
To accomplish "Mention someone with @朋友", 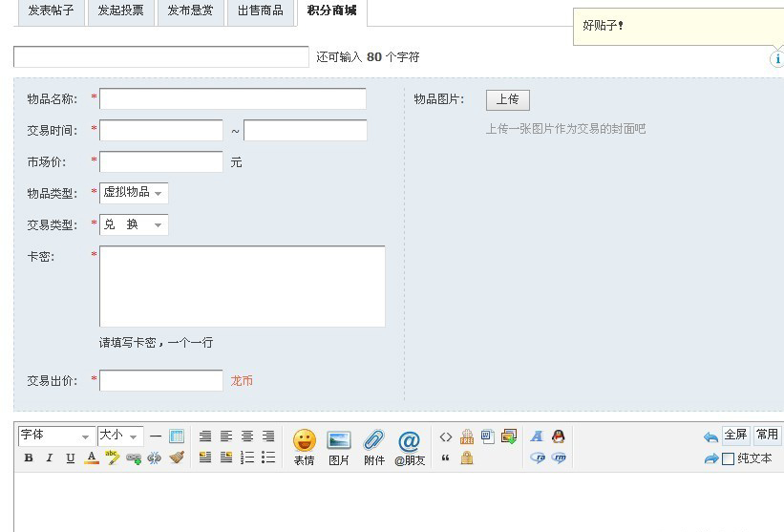I will pyautogui.click(x=410, y=447).
